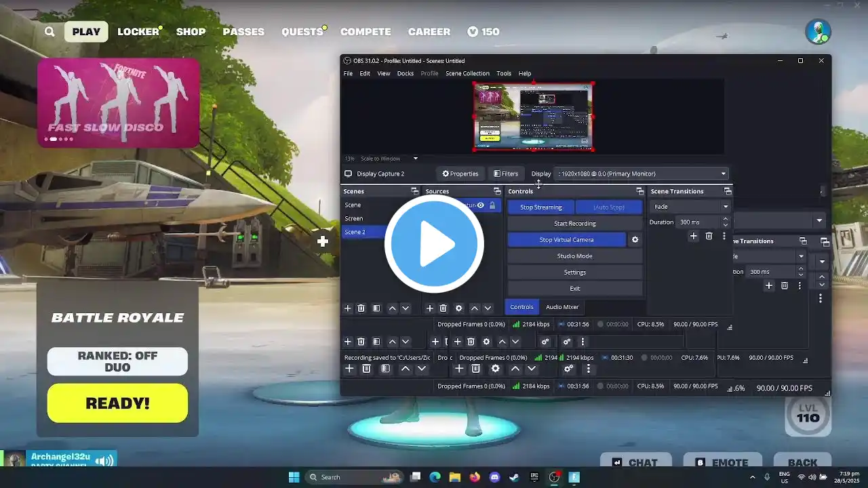Screen dimensions: 868x488
Task: Add a scene using the upper Scenes toolbar plus
Action: click(348, 308)
